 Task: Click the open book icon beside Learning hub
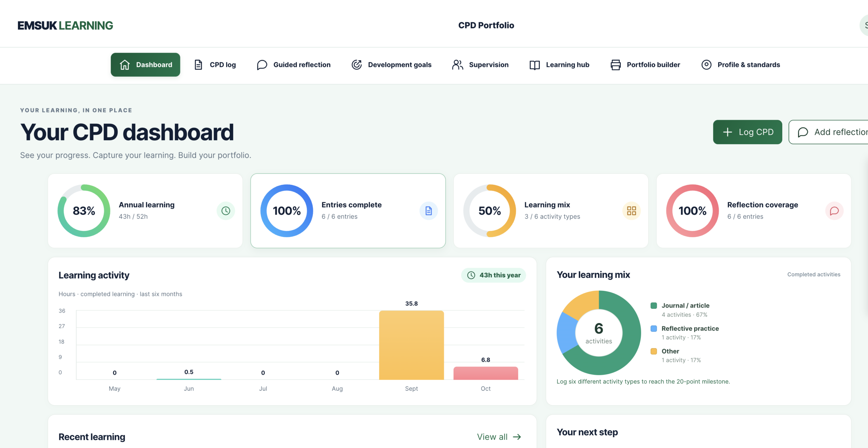click(x=535, y=64)
